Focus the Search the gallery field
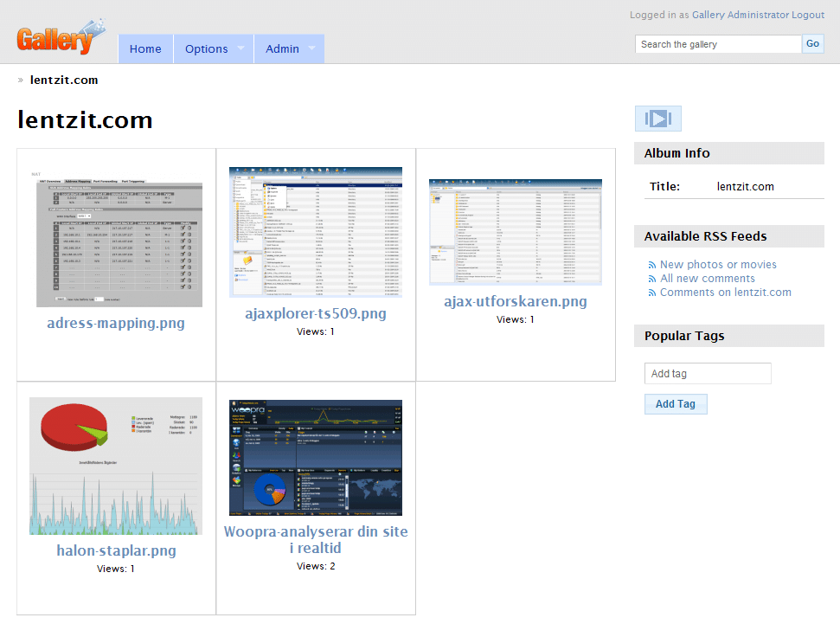This screenshot has width=840, height=624. coord(718,44)
